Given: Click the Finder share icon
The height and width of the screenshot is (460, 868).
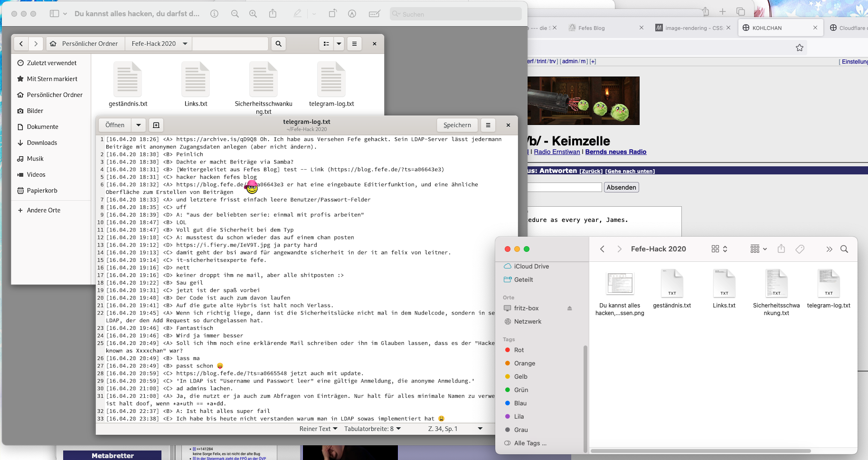Looking at the screenshot, I should (781, 249).
